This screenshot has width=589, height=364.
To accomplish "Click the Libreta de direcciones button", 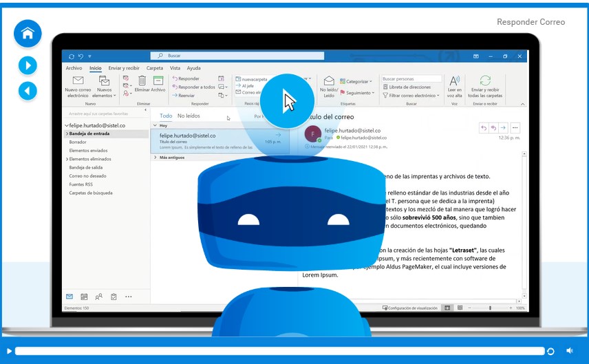I will [x=409, y=87].
